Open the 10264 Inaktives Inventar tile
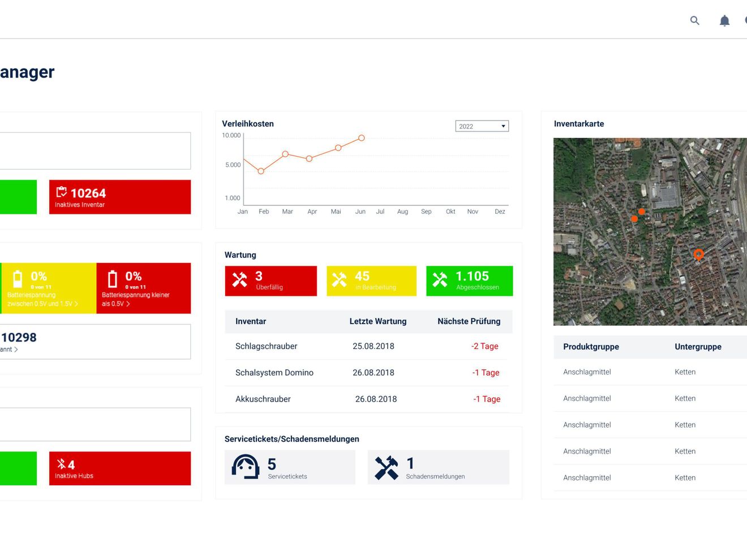The width and height of the screenshot is (747, 560). click(x=120, y=197)
